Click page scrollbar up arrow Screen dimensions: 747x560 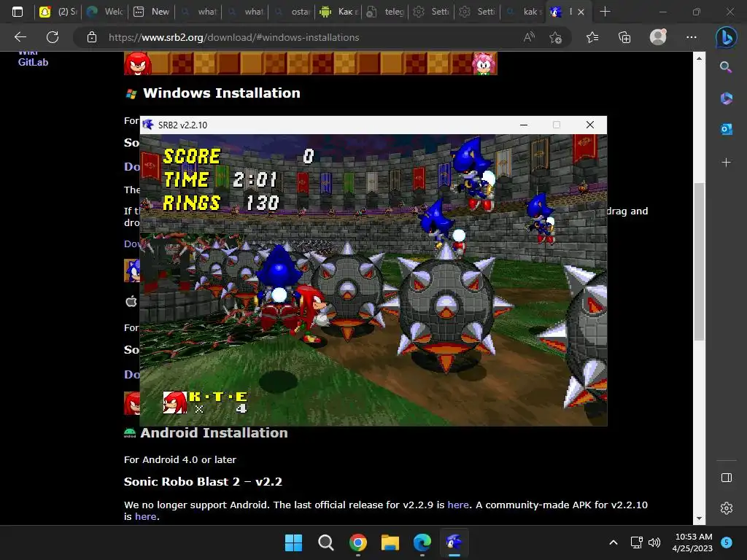coord(699,58)
